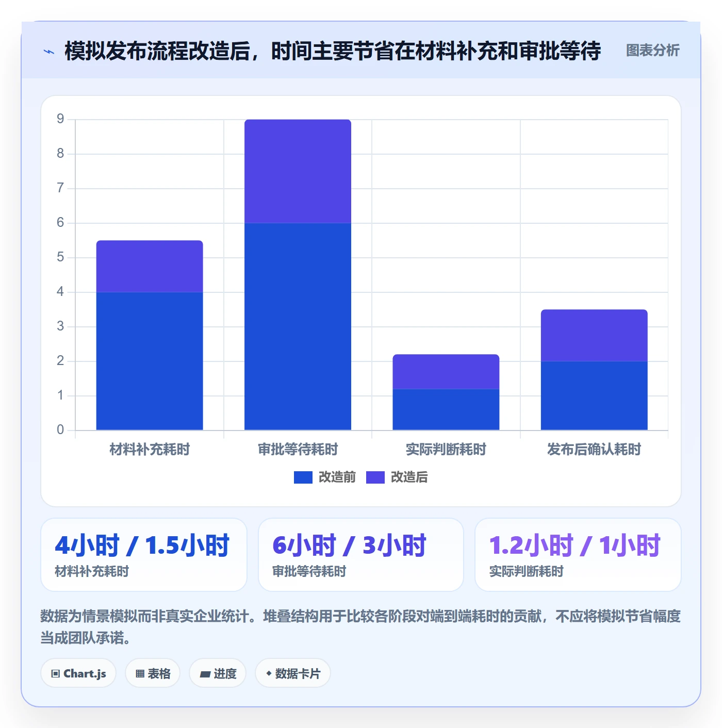Click the lightning icon beside the title
Image resolution: width=722 pixels, height=728 pixels.
click(x=49, y=52)
